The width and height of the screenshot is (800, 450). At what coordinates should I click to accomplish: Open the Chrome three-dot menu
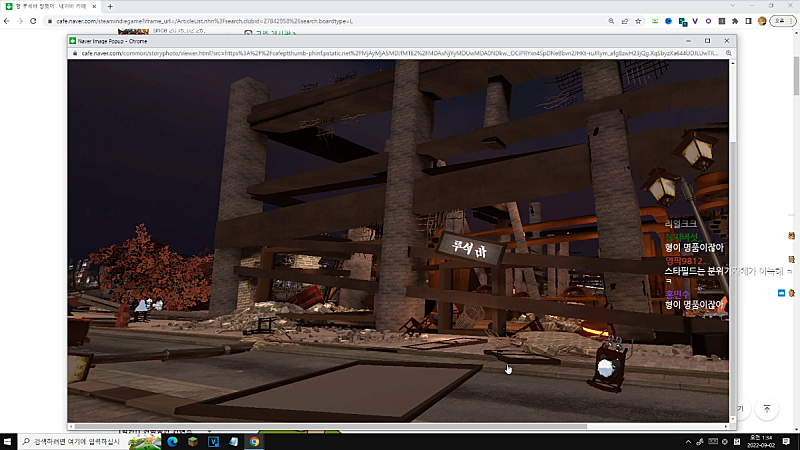point(791,21)
